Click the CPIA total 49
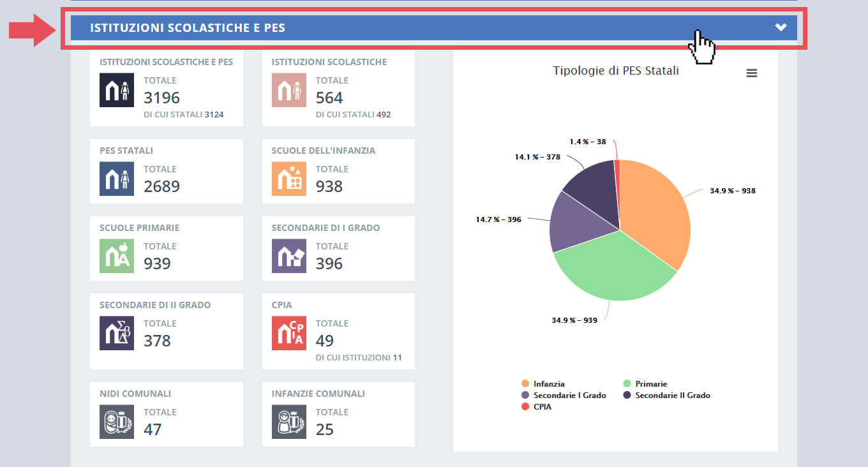Viewport: 868px width, 467px height. (x=325, y=341)
